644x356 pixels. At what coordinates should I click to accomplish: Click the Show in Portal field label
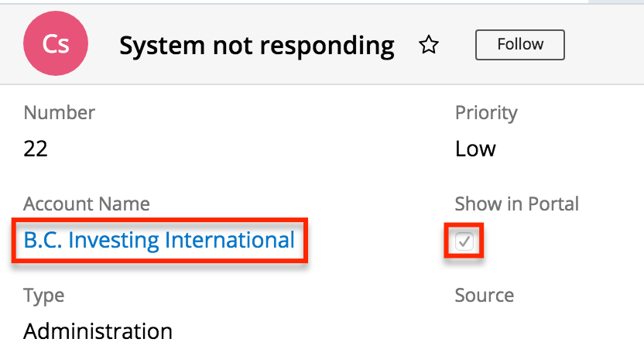point(516,204)
